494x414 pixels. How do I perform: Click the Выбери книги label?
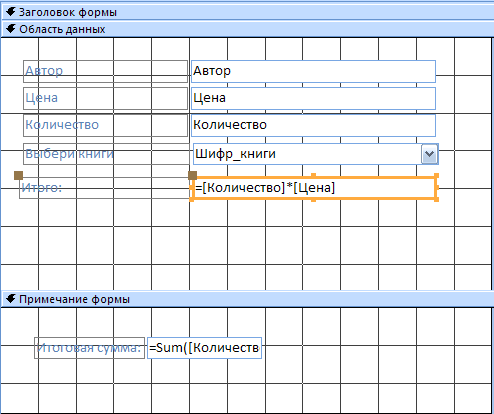tap(106, 154)
